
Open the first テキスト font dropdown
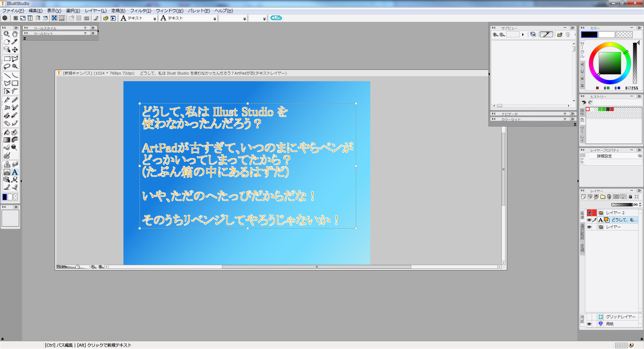point(155,19)
